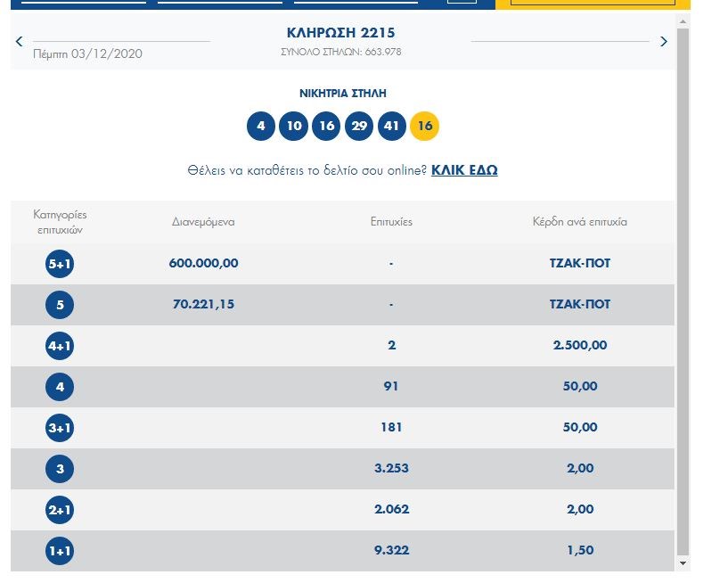Select the winning number 10 ball
Image resolution: width=728 pixels, height=583 pixels.
294,126
